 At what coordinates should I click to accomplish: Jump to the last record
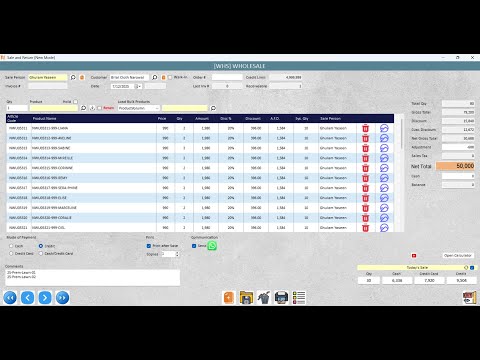[x=62, y=297]
